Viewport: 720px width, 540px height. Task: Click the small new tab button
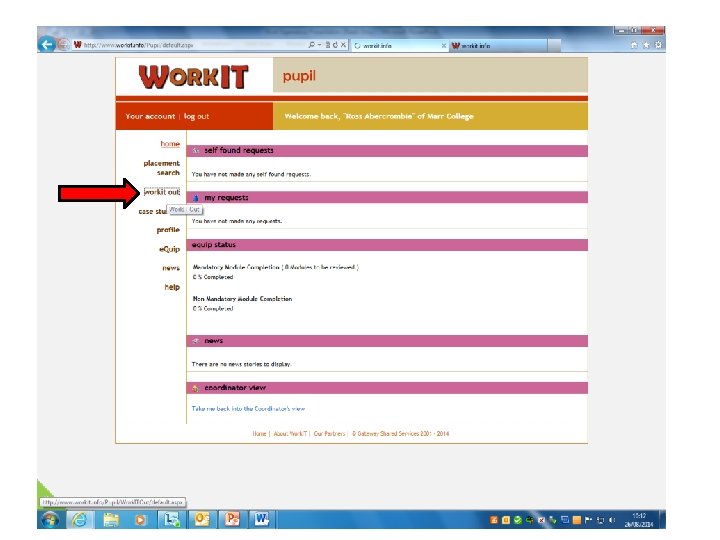(554, 45)
